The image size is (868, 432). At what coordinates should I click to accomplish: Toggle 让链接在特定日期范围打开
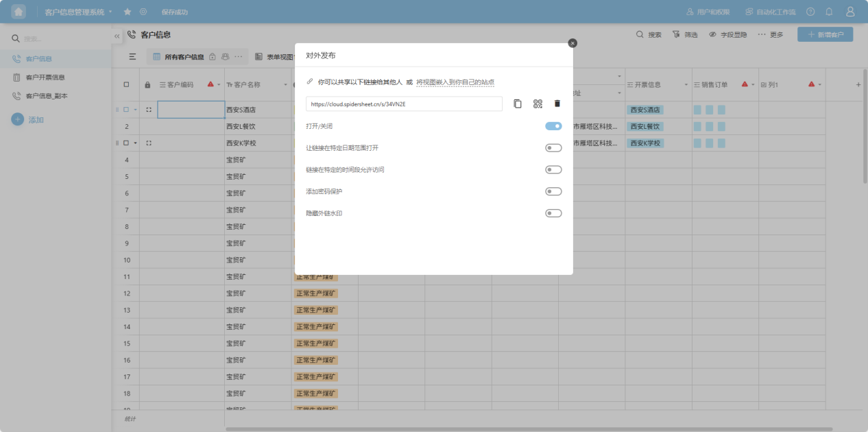click(x=553, y=148)
